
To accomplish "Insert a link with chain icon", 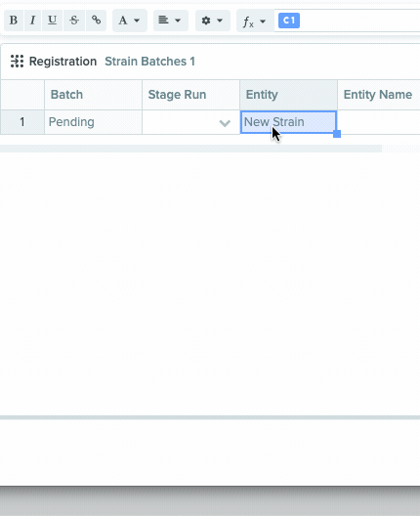I will pos(96,21).
